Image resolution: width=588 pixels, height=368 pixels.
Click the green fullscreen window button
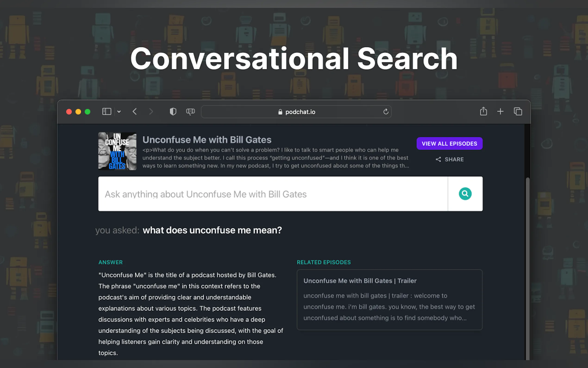click(88, 112)
